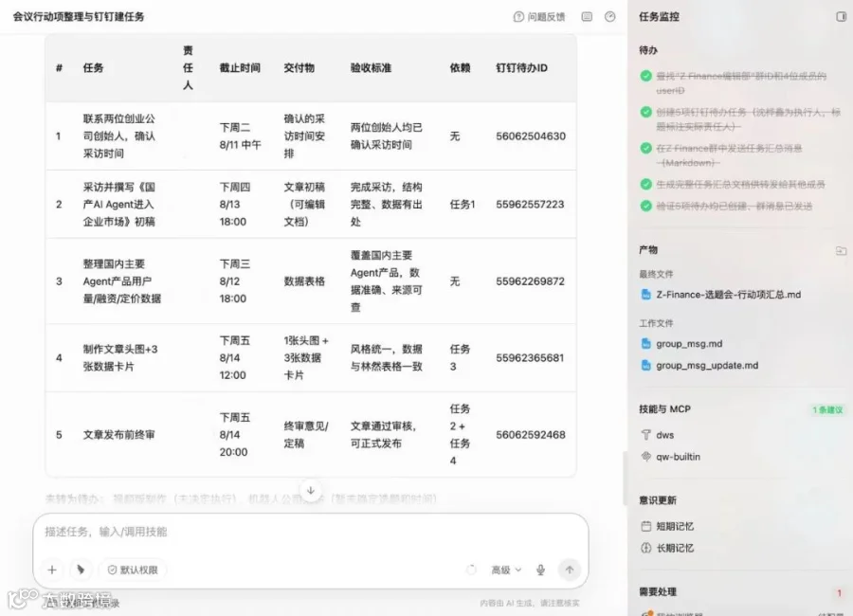Screen dimensions: 853x616
Task: Click file icon of group_msg.md
Action: pos(645,344)
